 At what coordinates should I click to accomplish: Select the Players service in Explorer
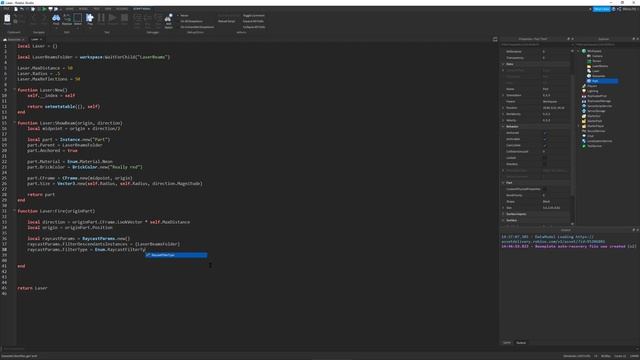tap(592, 86)
